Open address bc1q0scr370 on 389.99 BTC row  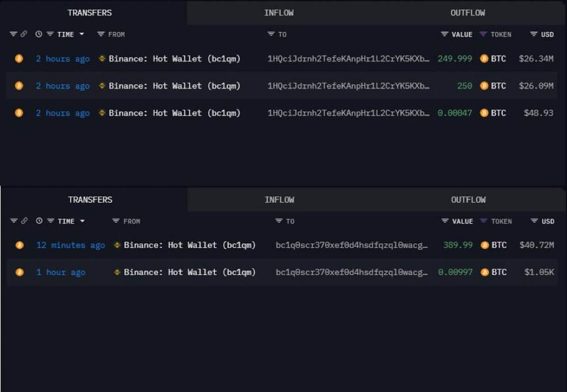(x=351, y=245)
